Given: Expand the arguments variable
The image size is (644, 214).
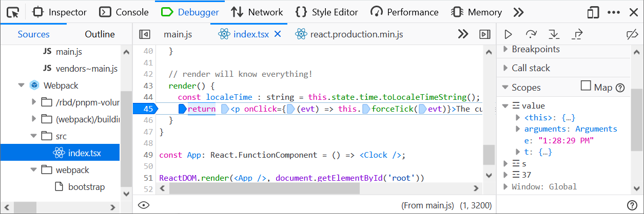Looking at the screenshot, I should (518, 129).
